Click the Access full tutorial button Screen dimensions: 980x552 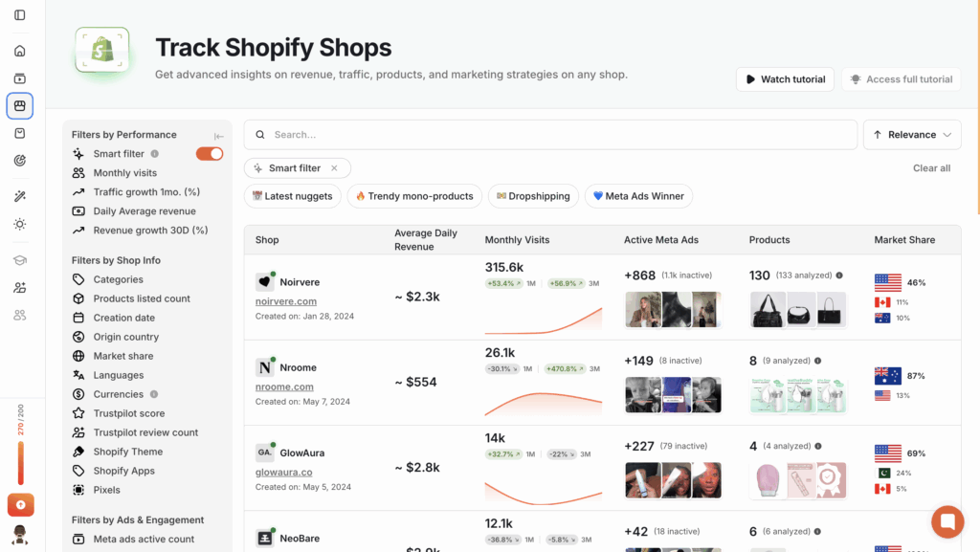point(901,79)
